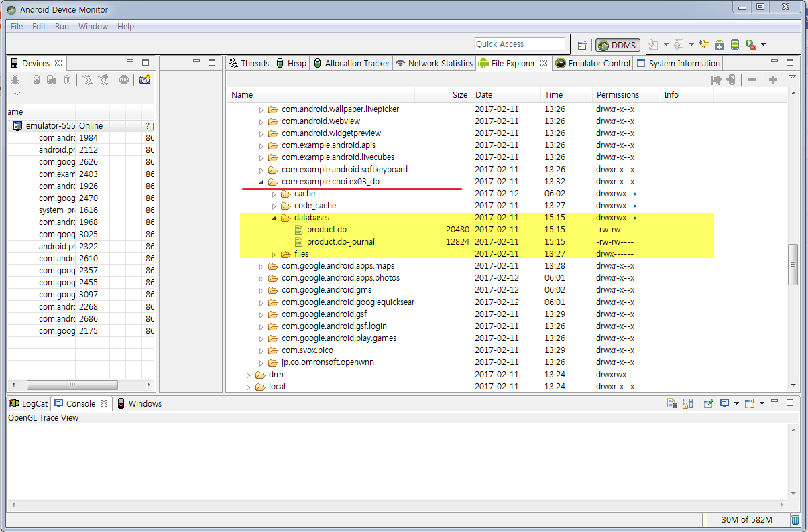808x532 pixels.
Task: Select the product.db file
Action: click(327, 230)
